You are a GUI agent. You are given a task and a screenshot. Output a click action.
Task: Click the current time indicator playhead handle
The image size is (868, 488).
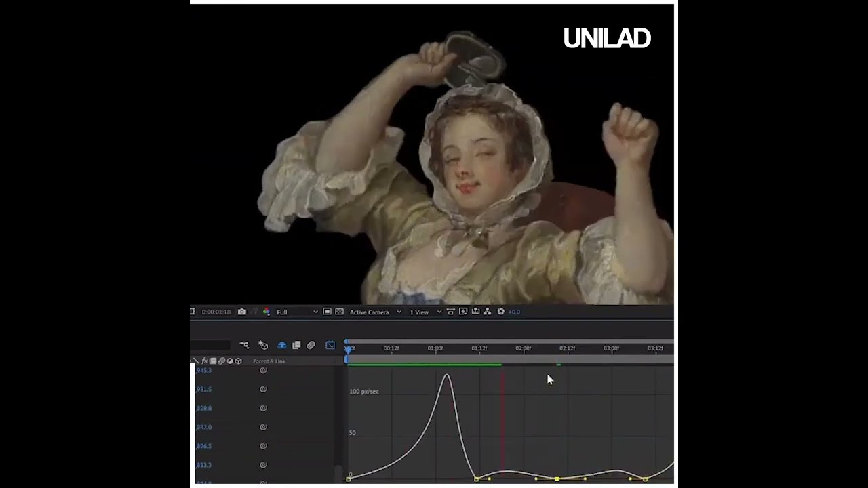click(349, 349)
